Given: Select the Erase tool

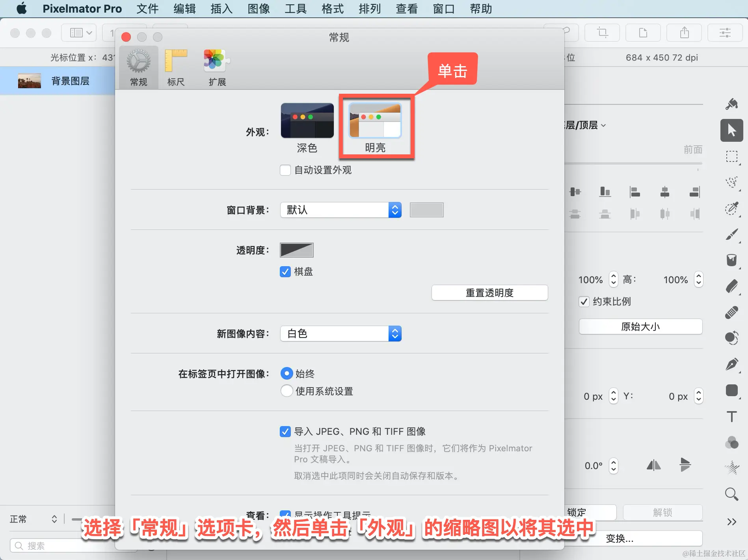Looking at the screenshot, I should [731, 286].
